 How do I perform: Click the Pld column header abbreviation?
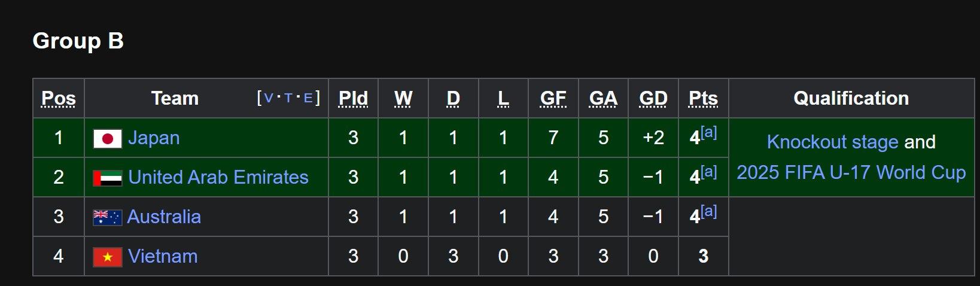coord(353,99)
